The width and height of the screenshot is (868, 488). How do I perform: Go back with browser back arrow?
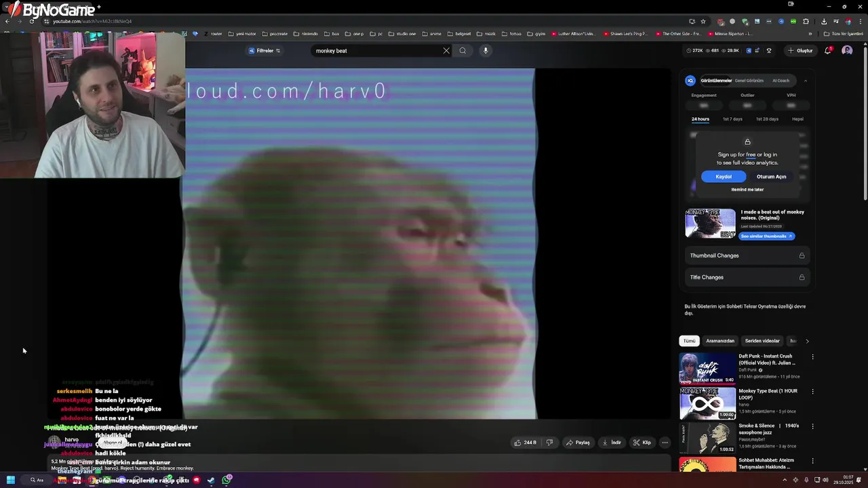(x=7, y=21)
